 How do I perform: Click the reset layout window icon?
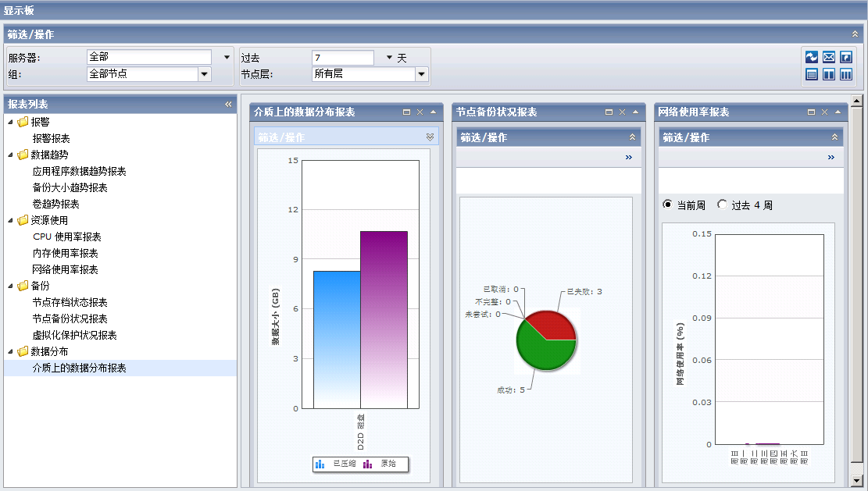coord(846,57)
